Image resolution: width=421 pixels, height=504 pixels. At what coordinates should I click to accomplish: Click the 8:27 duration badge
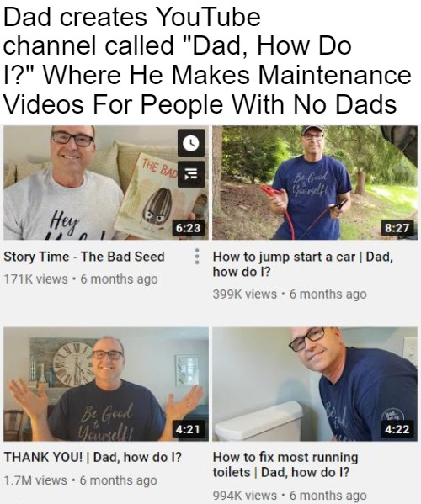[x=397, y=228]
